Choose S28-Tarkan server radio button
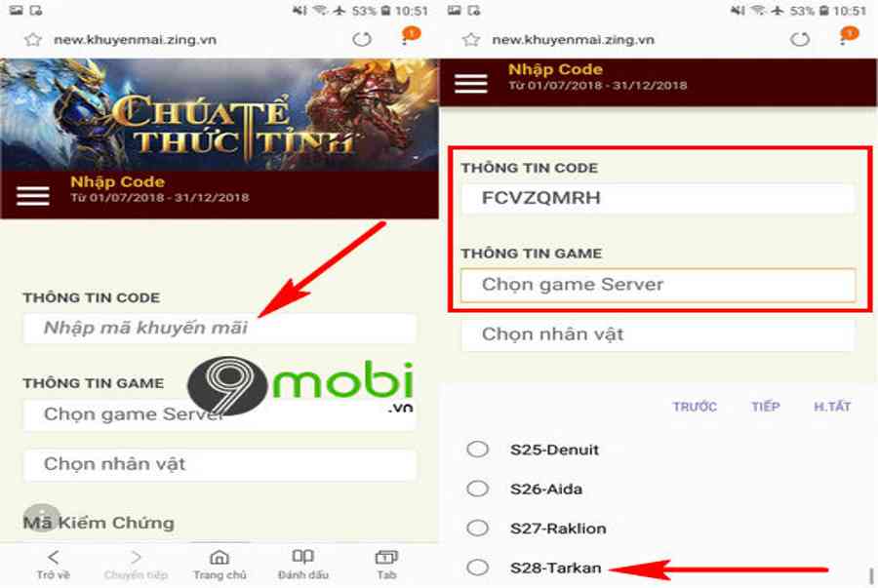Screen dimensions: 878x588 478,568
